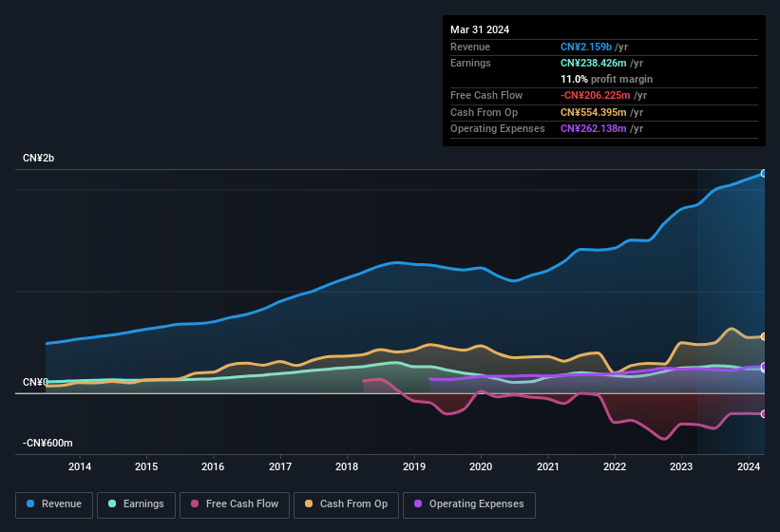Click the blue Revenue endpoint marker

764,173
